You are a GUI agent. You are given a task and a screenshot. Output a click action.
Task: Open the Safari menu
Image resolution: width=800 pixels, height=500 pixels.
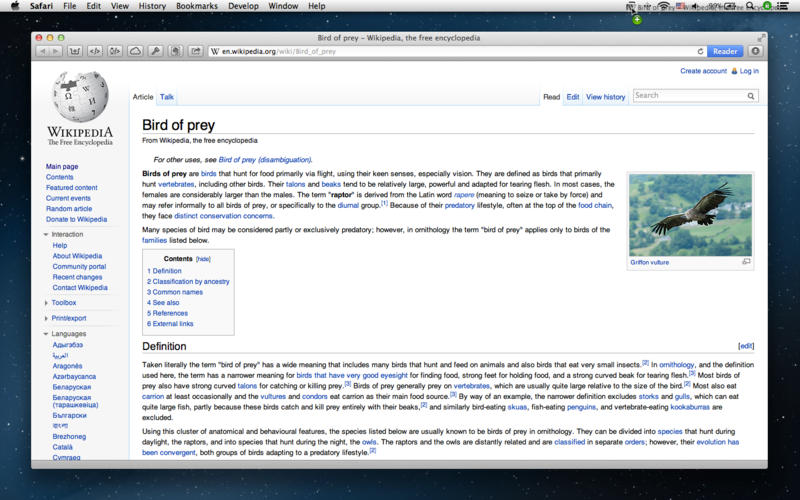[x=41, y=6]
